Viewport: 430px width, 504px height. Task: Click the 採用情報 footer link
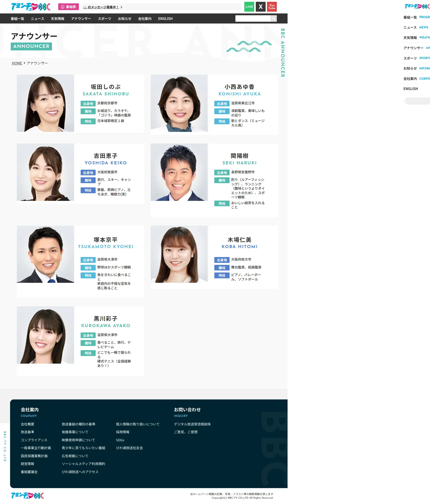coord(123,432)
